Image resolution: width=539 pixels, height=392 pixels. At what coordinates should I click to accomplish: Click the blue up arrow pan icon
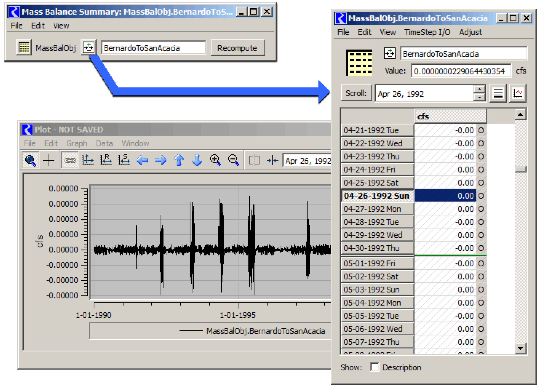coord(179,161)
